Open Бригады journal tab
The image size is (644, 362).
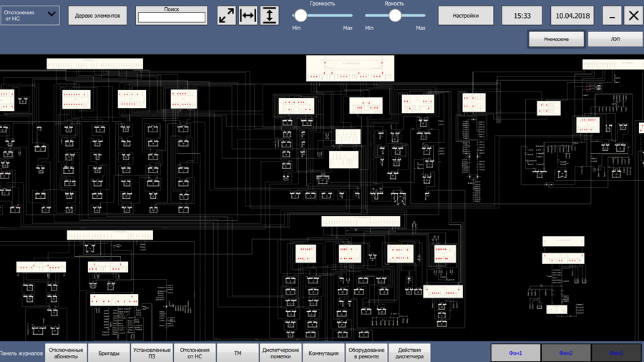(x=109, y=353)
